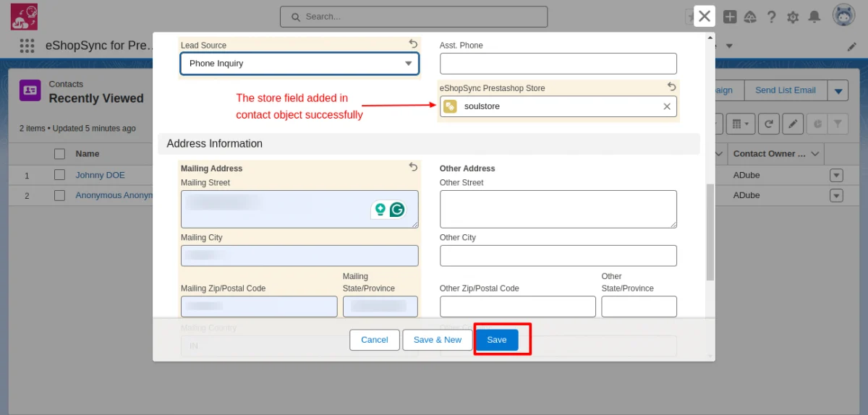868x415 pixels.
Task: Open row actions for Johnny DOE
Action: tap(836, 175)
